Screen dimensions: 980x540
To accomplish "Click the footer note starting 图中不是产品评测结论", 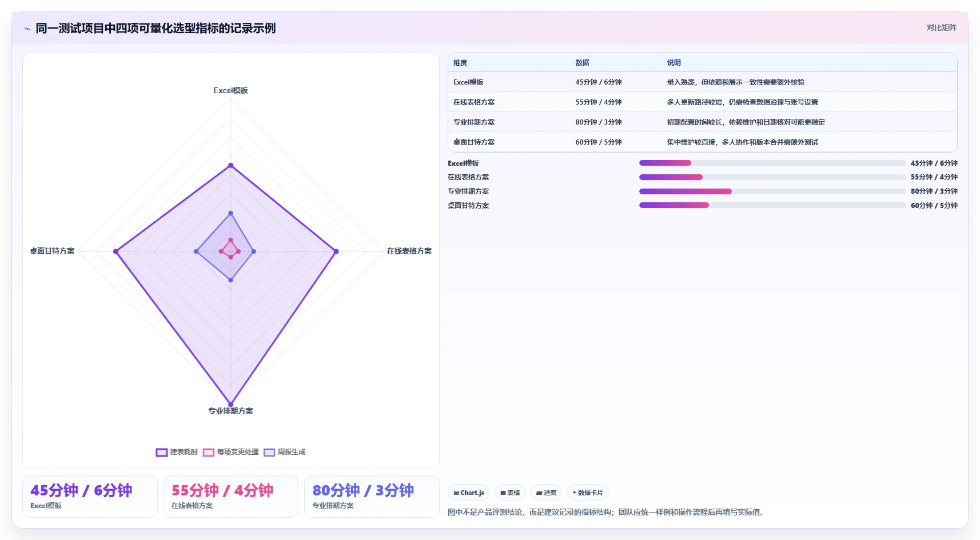I will [x=607, y=512].
